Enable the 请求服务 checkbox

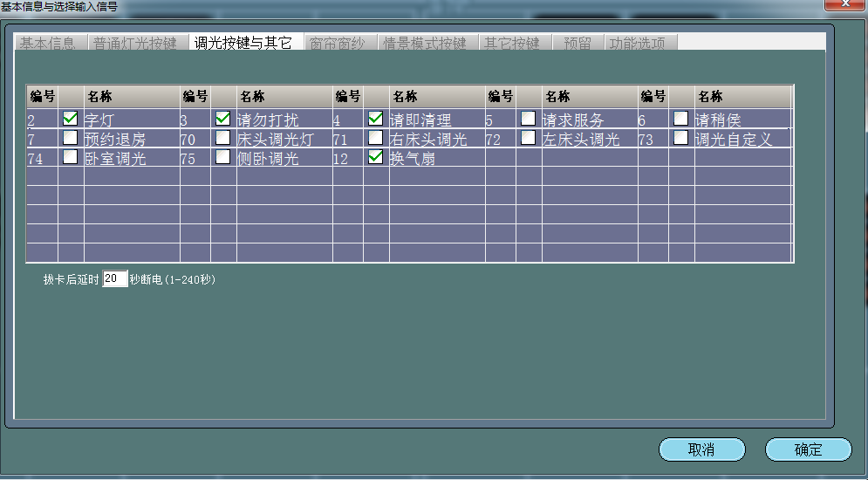529,118
